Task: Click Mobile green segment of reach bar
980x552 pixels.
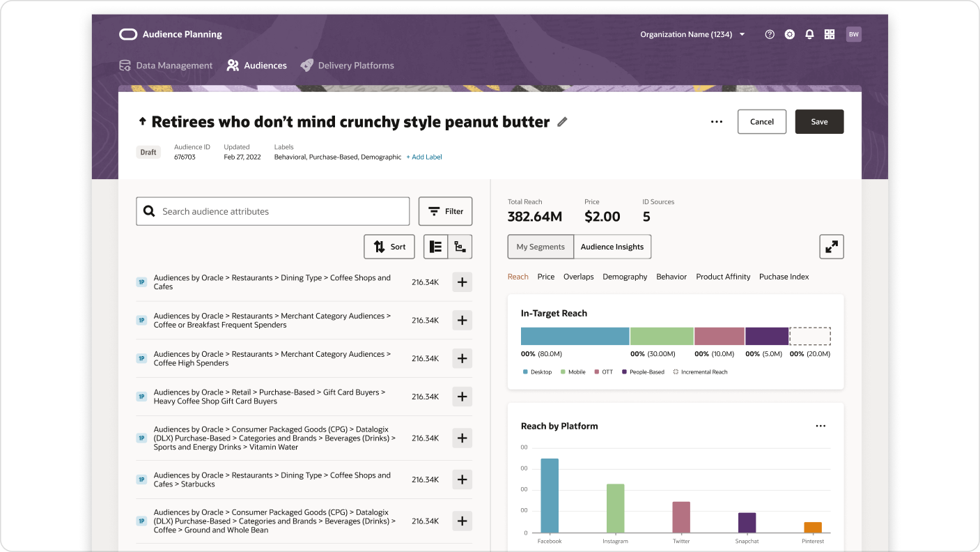Action: point(662,336)
